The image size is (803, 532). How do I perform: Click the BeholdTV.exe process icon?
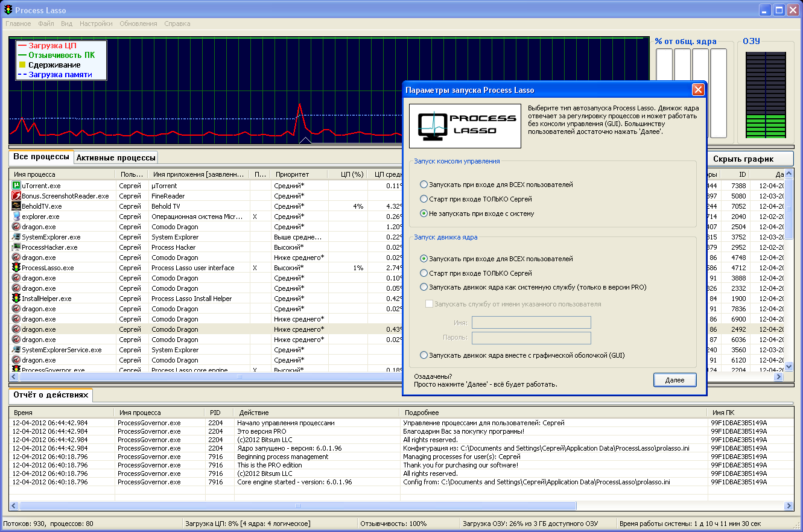coord(16,206)
